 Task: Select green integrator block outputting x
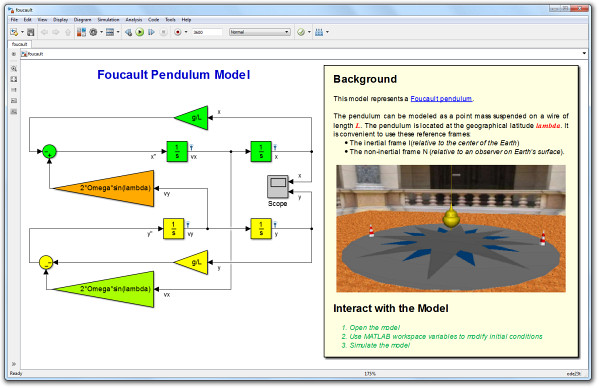tap(261, 152)
